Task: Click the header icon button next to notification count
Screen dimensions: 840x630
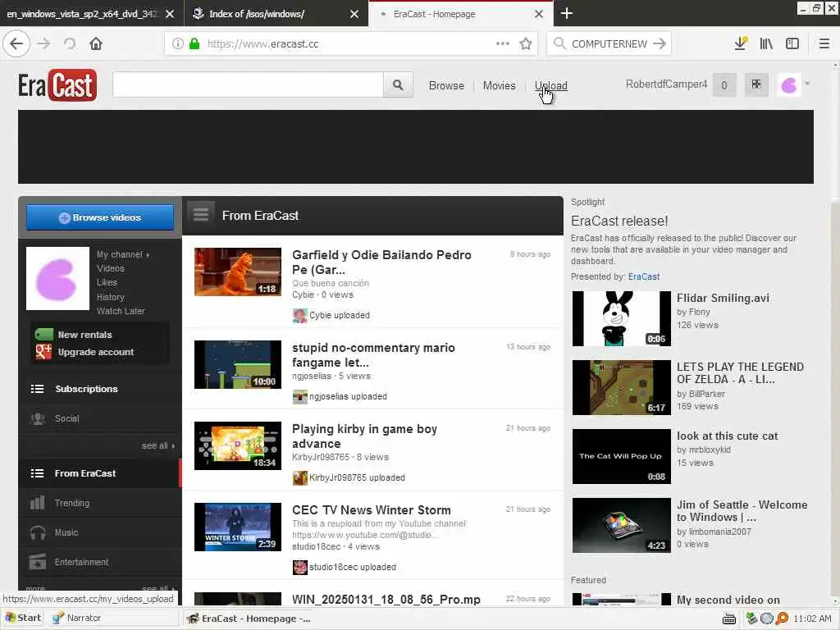Action: coord(756,84)
